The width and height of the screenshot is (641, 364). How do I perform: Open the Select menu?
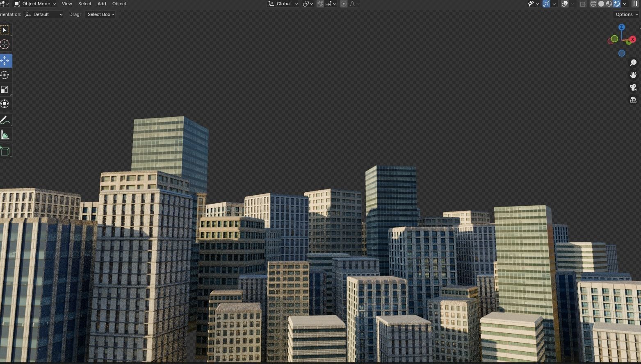click(85, 4)
